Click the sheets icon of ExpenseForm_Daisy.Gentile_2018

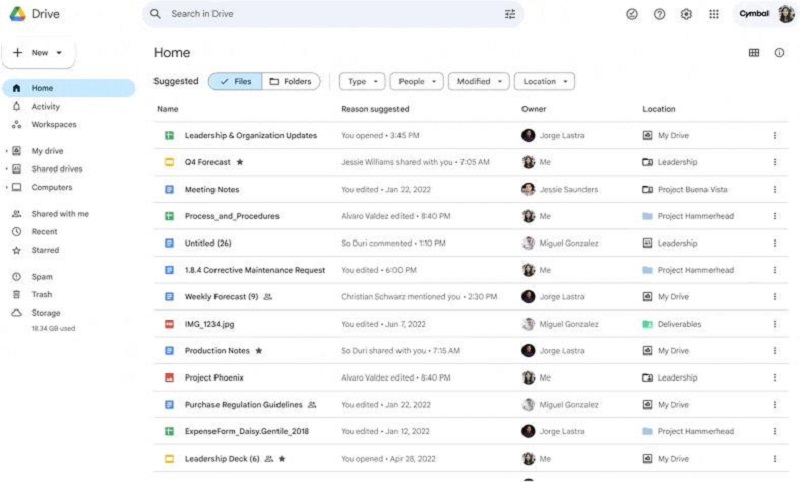tap(169, 432)
